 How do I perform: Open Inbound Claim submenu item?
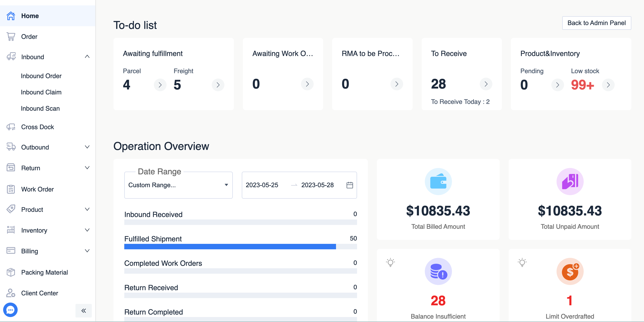(41, 92)
